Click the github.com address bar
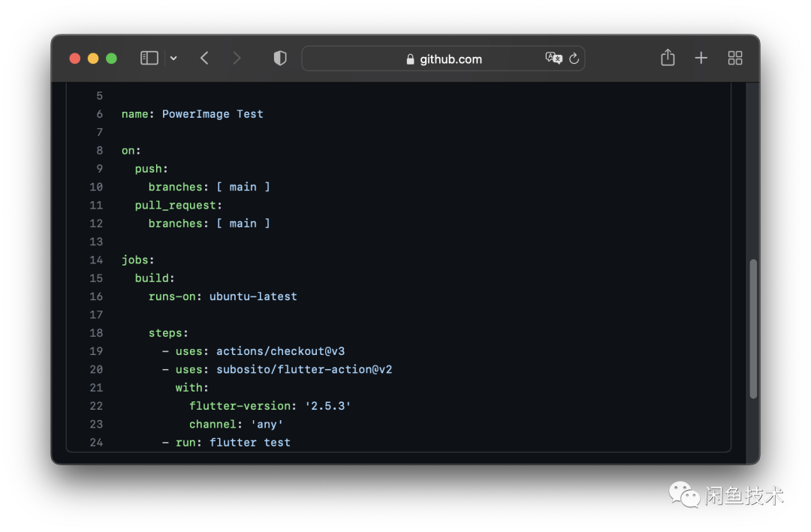Screen dimensions: 811x532 pyautogui.click(x=443, y=59)
